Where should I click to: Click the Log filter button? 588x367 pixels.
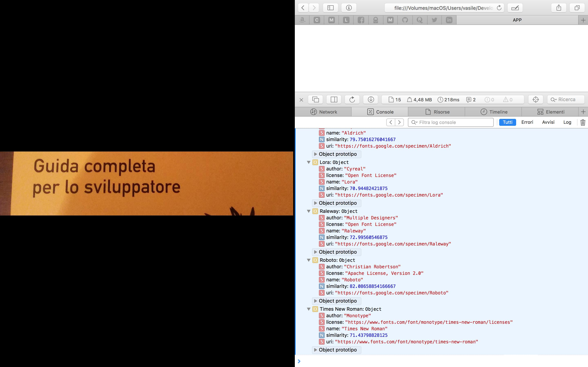tap(567, 122)
